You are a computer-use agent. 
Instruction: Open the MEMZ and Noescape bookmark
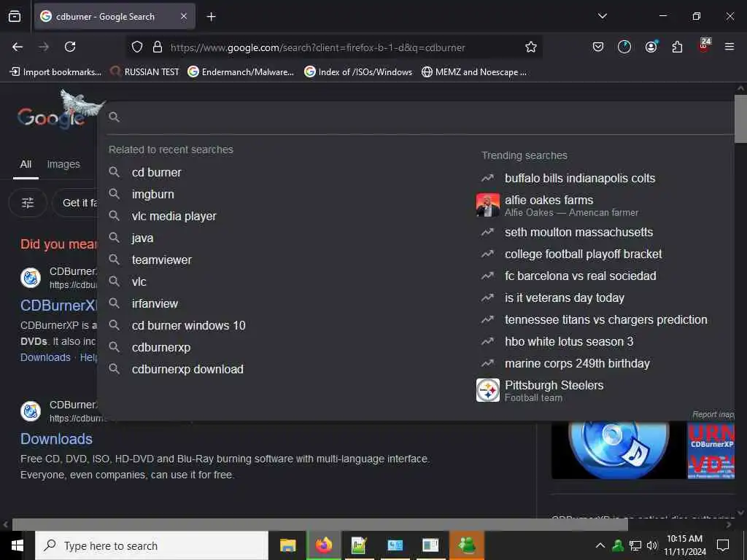474,72
